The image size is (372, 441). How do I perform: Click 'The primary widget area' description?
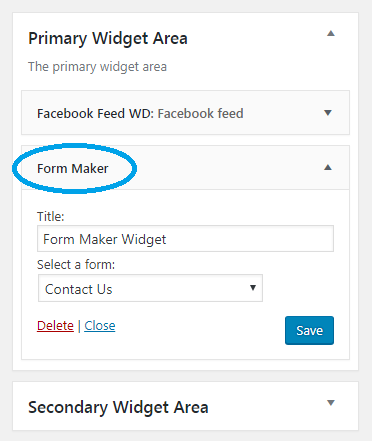tap(97, 67)
